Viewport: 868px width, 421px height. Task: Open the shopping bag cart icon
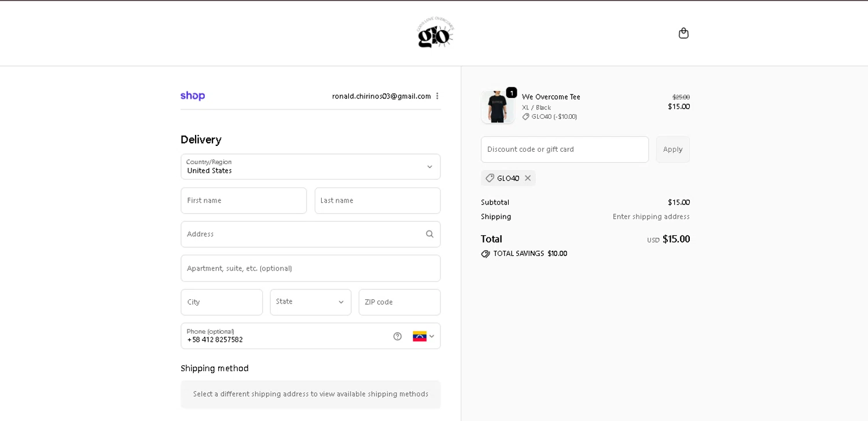(x=683, y=33)
